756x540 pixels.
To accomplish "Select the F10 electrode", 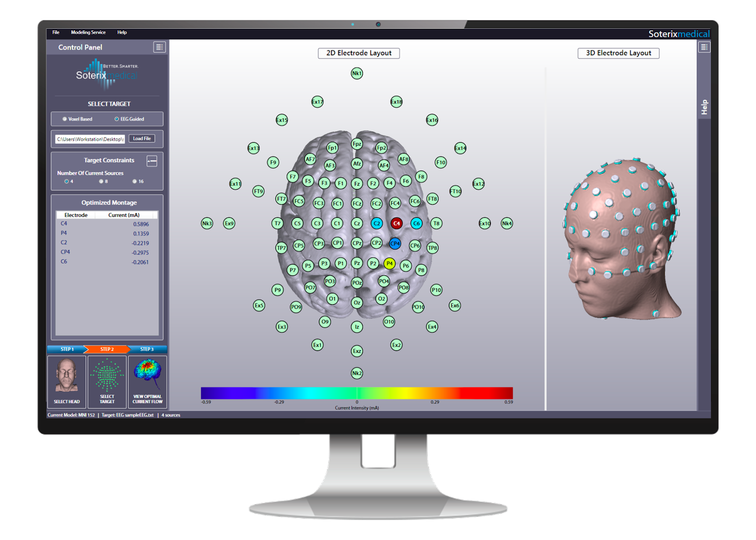I will (x=441, y=163).
